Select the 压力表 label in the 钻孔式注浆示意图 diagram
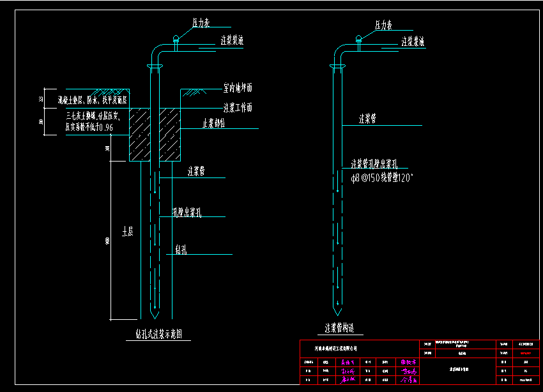This screenshot has height=392, width=543. tap(201, 23)
